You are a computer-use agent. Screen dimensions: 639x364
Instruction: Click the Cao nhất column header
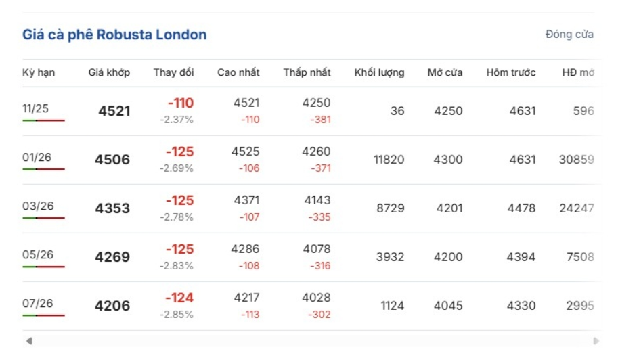pyautogui.click(x=238, y=72)
